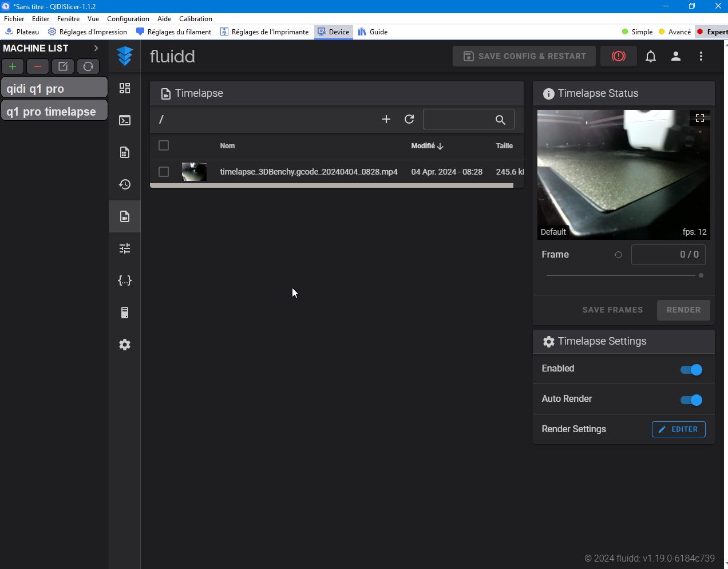Click the search magnifier icon
The height and width of the screenshot is (569, 728).
(x=500, y=120)
